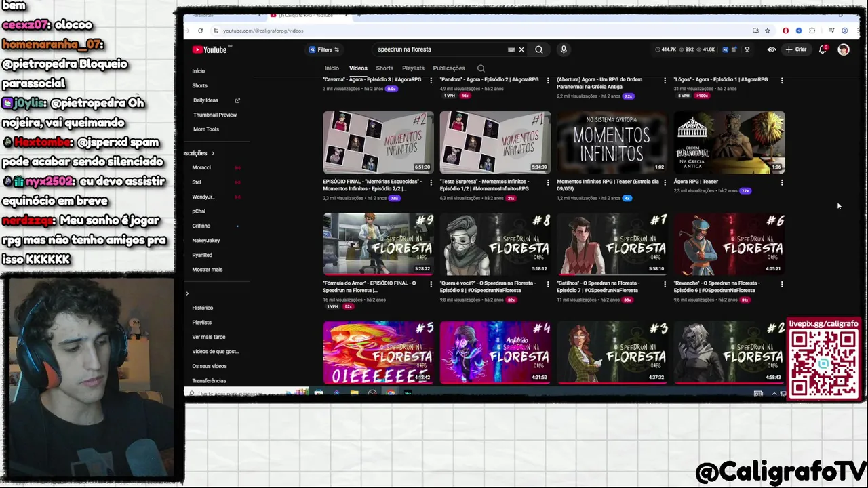Open Speedrun na Floresta #8 thumbnail

[495, 244]
